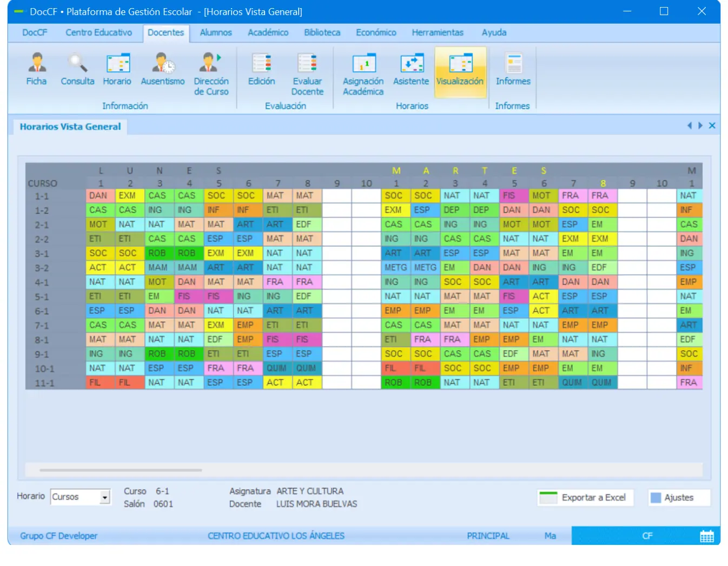The height and width of the screenshot is (566, 728).
Task: Open the Ajustes settings button
Action: pyautogui.click(x=679, y=498)
